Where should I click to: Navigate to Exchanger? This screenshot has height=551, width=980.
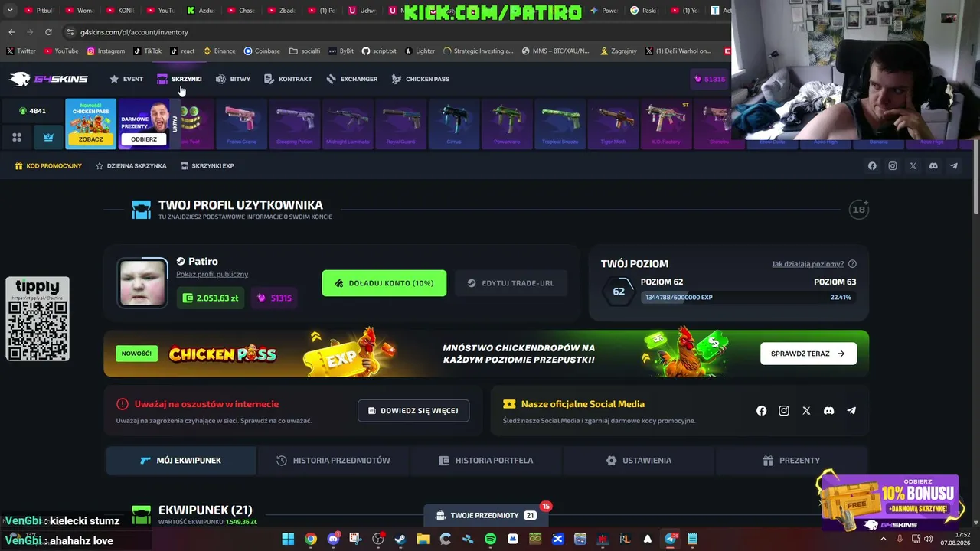pyautogui.click(x=351, y=79)
